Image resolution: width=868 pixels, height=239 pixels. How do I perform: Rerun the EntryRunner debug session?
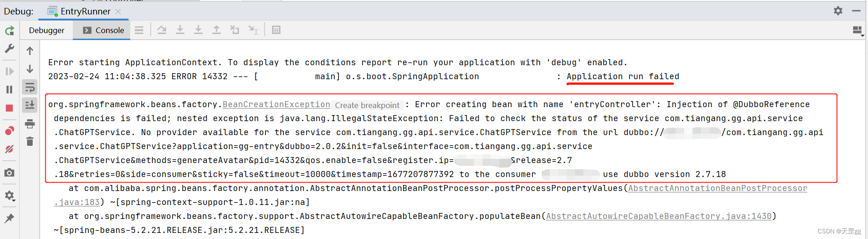(x=9, y=31)
